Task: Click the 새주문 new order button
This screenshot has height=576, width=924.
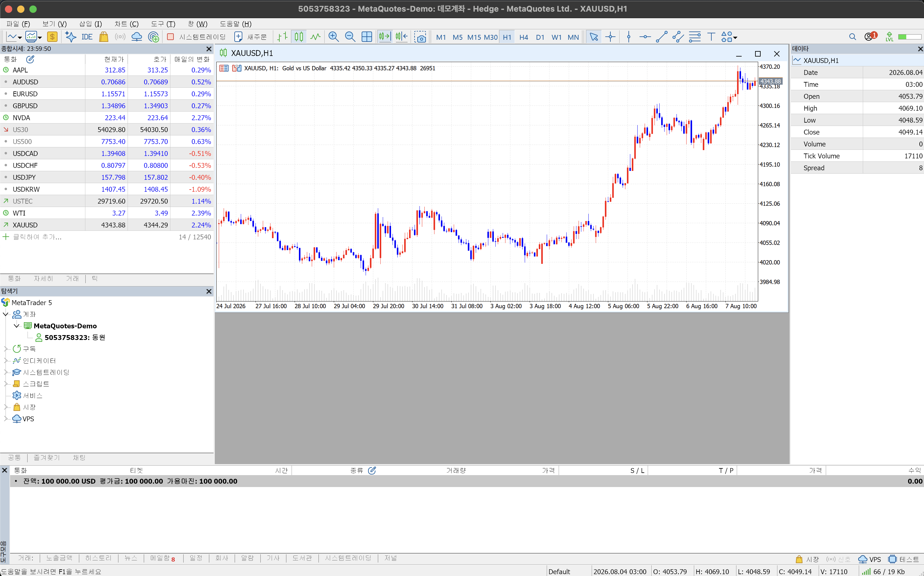Action: click(251, 37)
